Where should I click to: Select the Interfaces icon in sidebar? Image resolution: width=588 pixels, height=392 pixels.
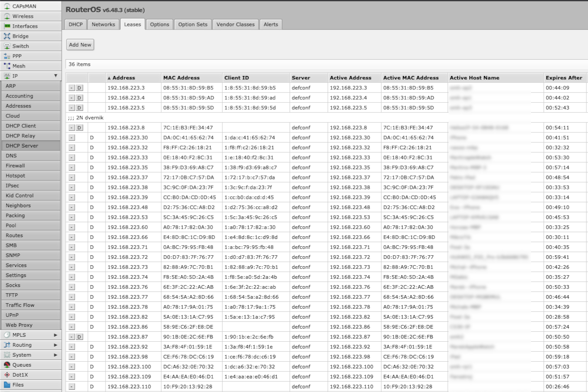[6, 26]
